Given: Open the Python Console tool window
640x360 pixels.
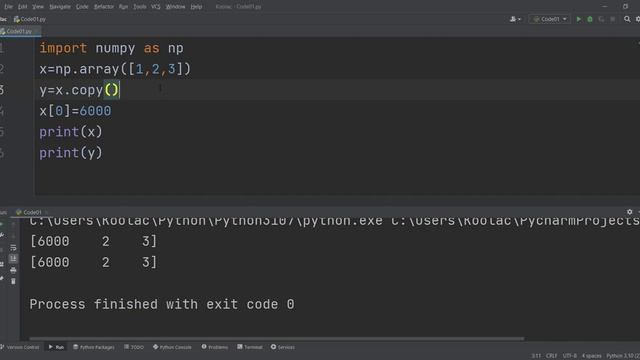Looking at the screenshot, I should (x=172, y=347).
